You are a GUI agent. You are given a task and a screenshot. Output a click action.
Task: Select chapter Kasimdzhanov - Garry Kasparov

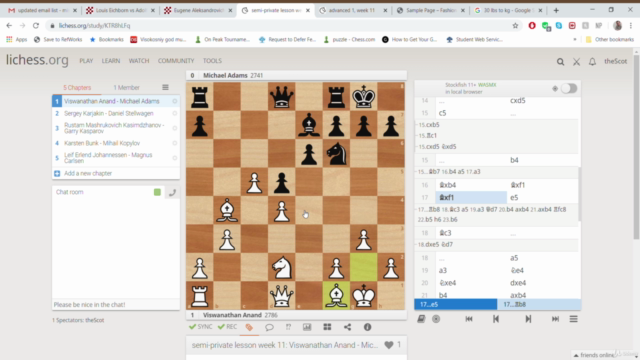pos(114,128)
